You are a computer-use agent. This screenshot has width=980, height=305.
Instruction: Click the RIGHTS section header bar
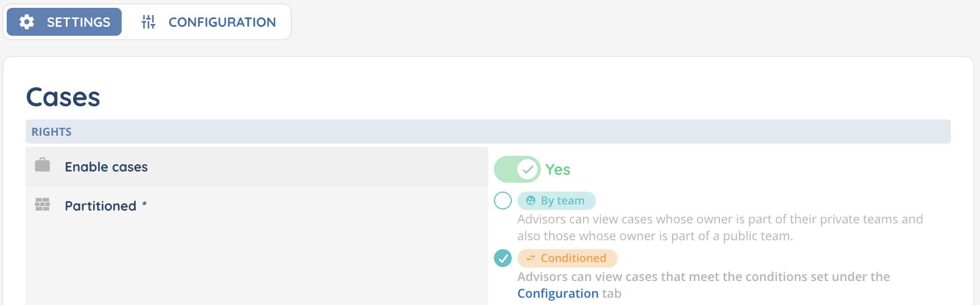488,132
